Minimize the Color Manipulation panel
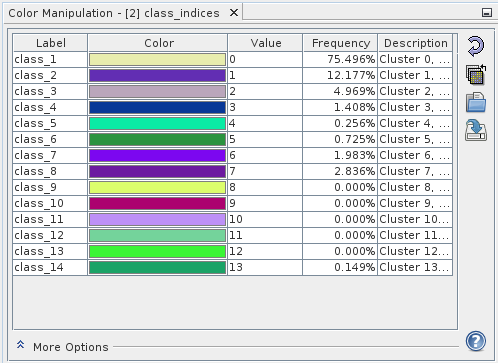 click(x=487, y=13)
